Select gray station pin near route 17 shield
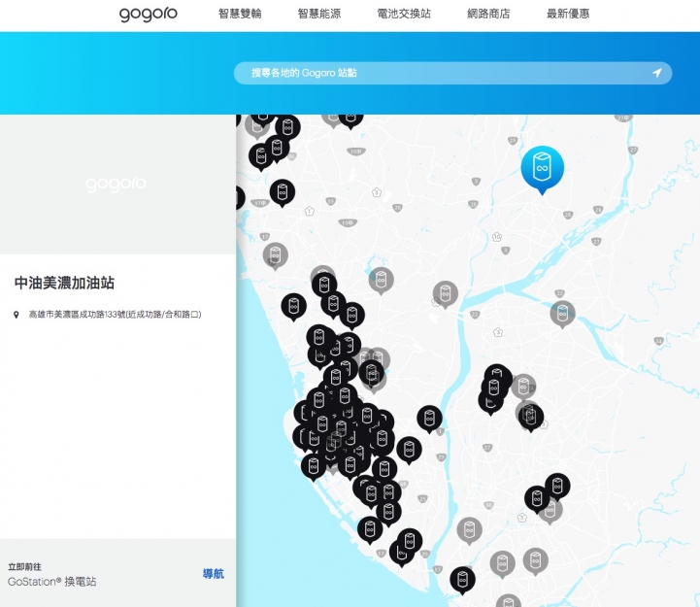Viewport: 700px width, 607px height. coord(275,256)
